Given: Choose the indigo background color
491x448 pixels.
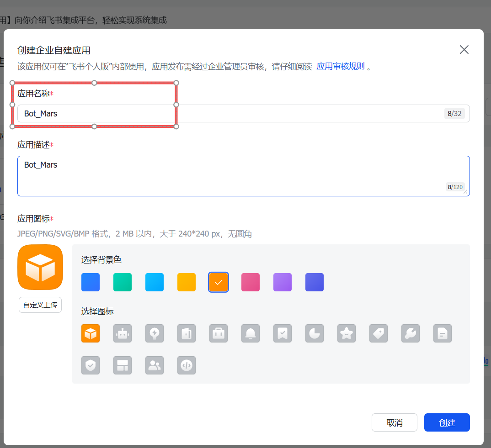Looking at the screenshot, I should 315,282.
